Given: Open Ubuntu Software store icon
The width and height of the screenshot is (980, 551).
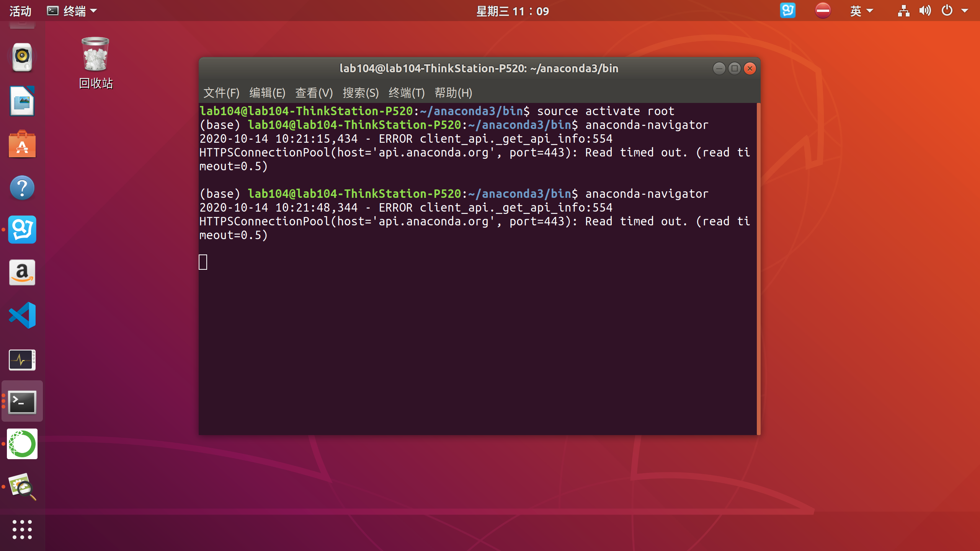Looking at the screenshot, I should pos(22,145).
